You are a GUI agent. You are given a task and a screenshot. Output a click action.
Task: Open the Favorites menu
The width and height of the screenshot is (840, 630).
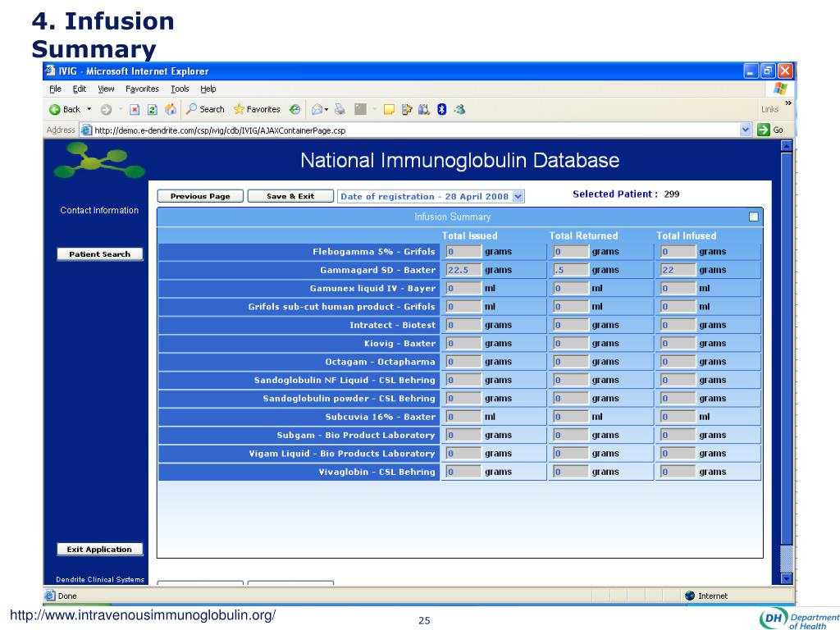(x=142, y=89)
